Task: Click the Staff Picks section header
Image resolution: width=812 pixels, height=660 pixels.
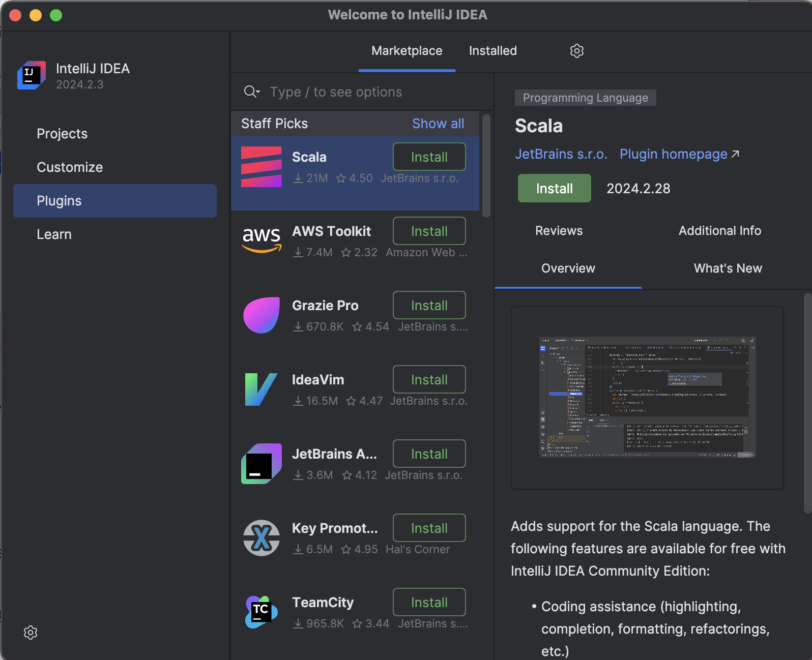Action: 274,124
